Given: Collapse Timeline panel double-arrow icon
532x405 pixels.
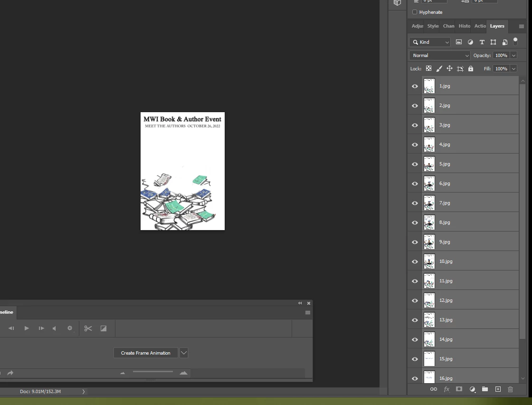Looking at the screenshot, I should coord(300,303).
